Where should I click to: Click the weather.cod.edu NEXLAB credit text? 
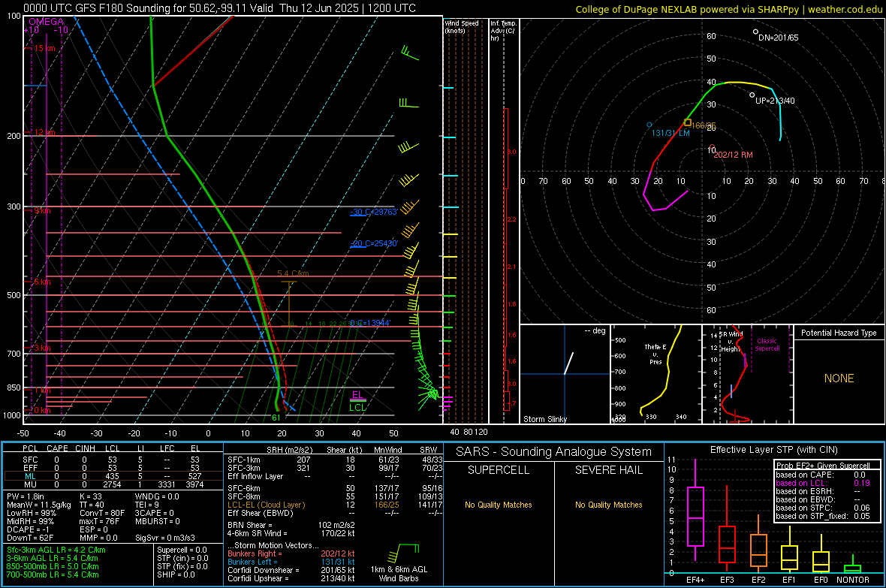728,9
